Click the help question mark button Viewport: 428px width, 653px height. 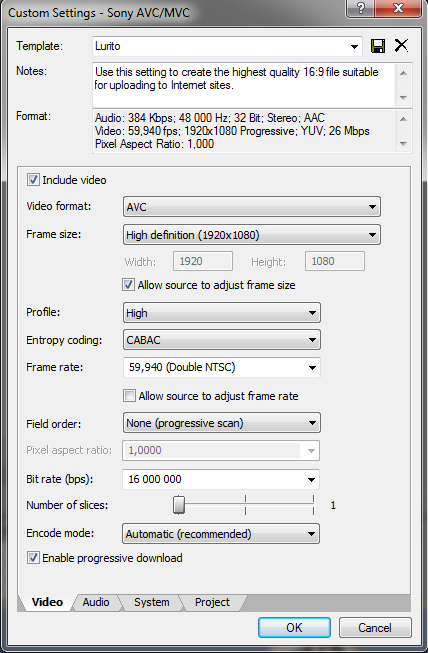pyautogui.click(x=360, y=8)
